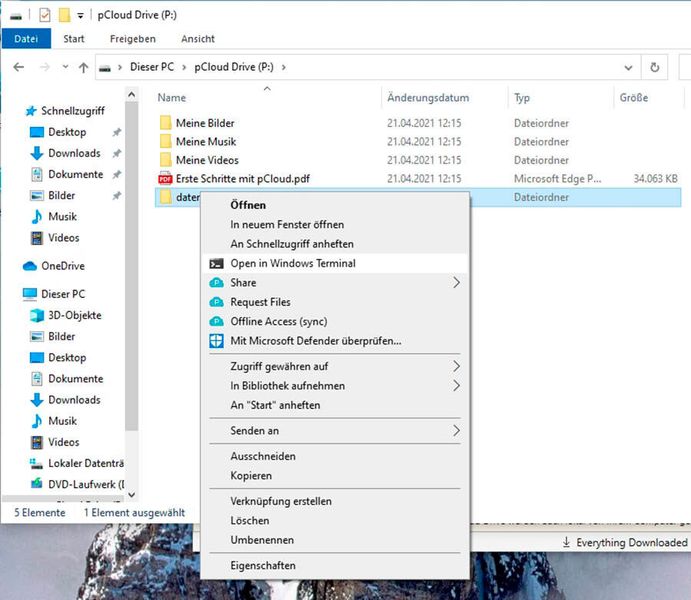Click the Videos film icon under Schnellzugriff
This screenshot has width=691, height=600.
click(x=37, y=238)
